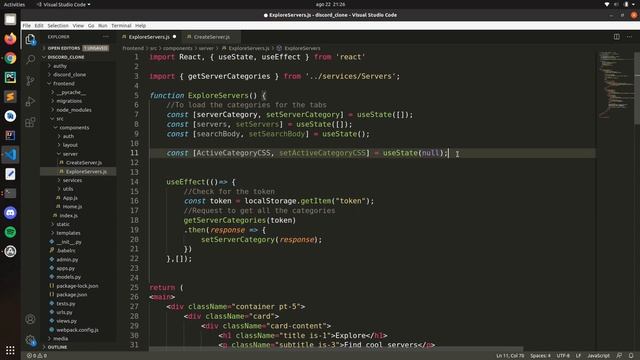
Task: Change language mode JavaScript
Action: [x=598, y=356]
